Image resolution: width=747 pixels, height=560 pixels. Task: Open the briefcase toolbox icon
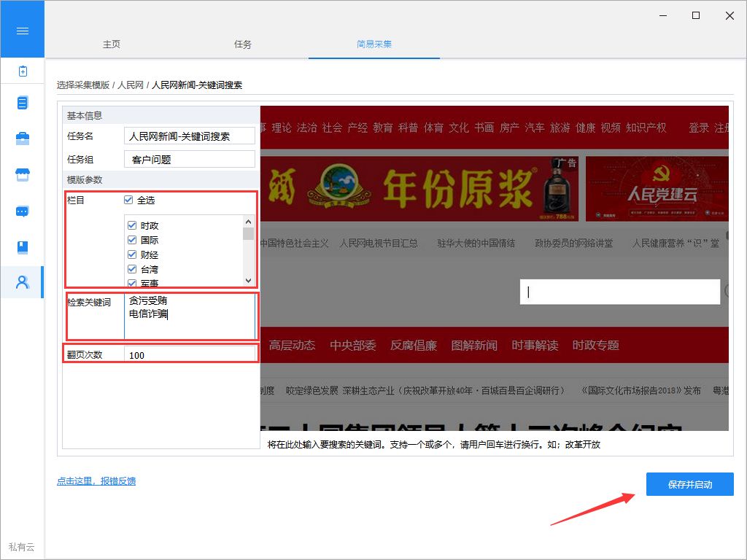click(x=23, y=139)
